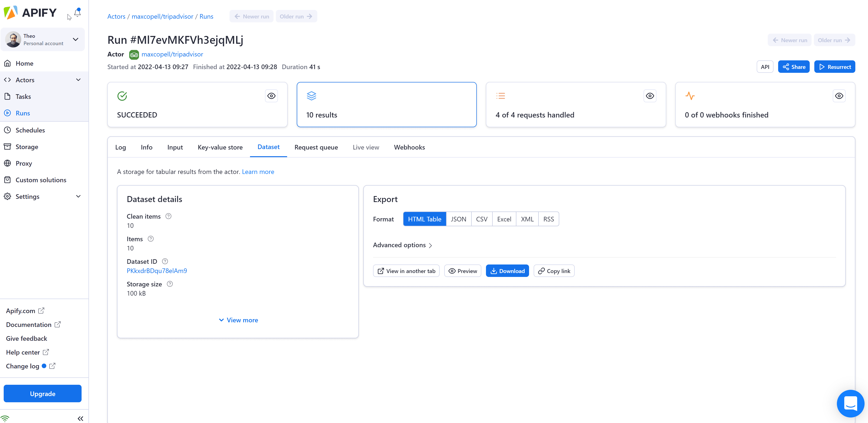
Task: Click the green SUCCEEDED check icon
Action: pyautogui.click(x=122, y=96)
